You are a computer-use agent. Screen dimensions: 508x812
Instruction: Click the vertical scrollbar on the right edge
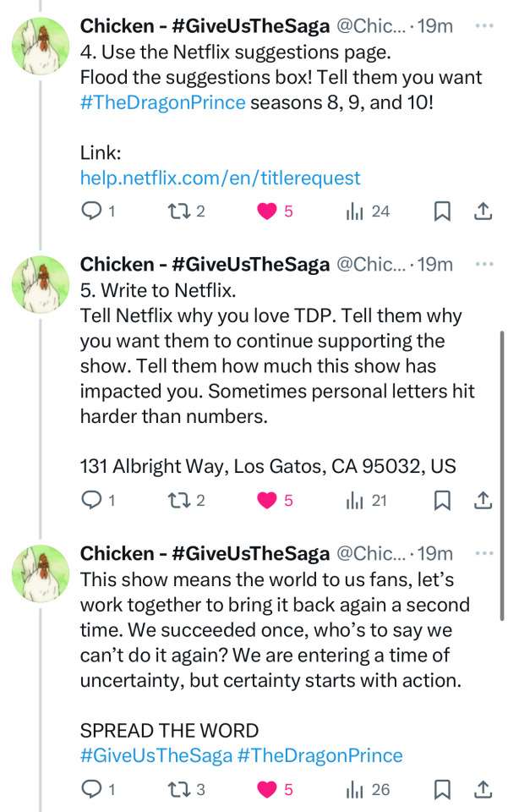click(x=501, y=423)
